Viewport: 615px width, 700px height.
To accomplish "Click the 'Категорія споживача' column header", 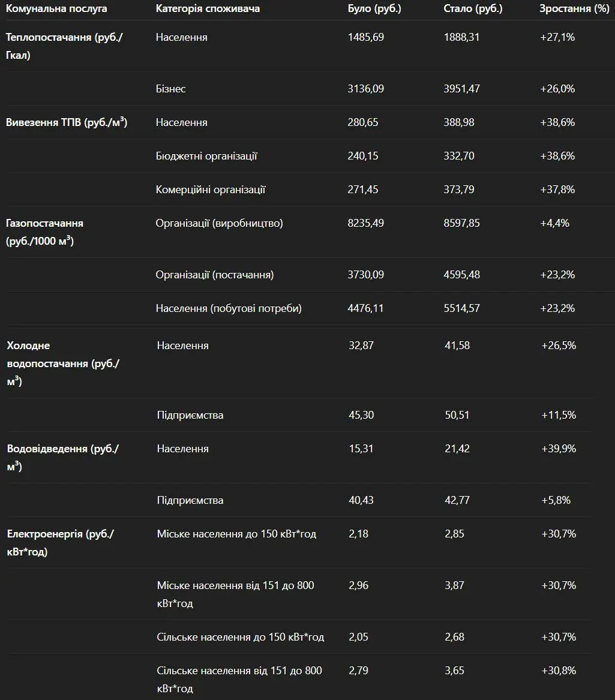I will click(208, 8).
